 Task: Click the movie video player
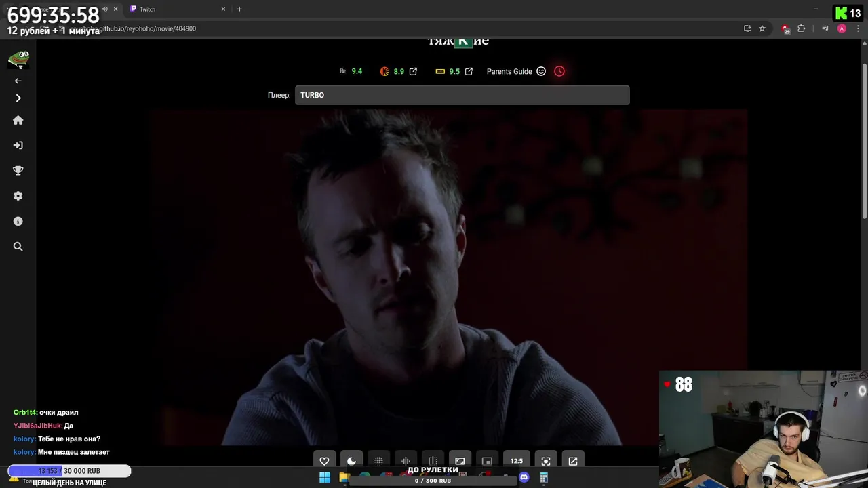click(x=450, y=277)
